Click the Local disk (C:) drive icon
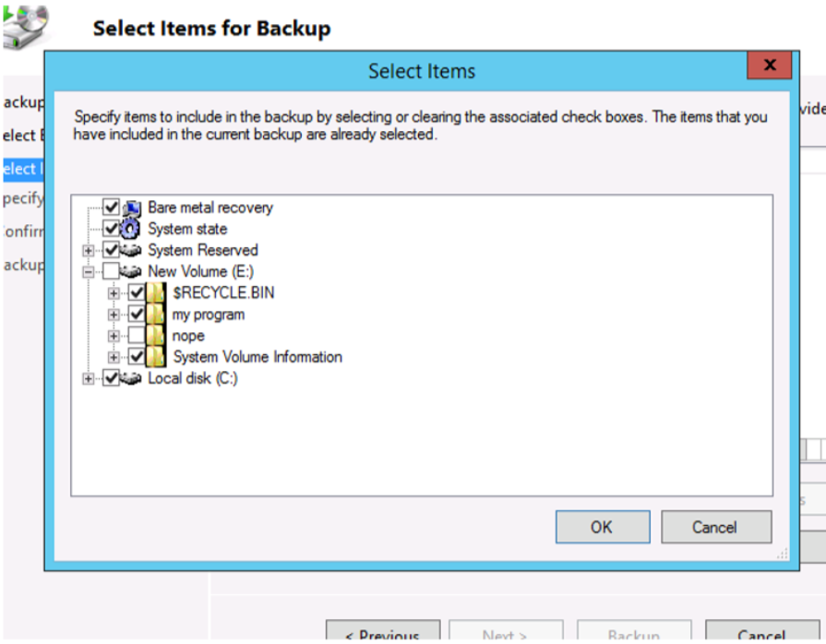Image resolution: width=826 pixels, height=644 pixels. [132, 378]
